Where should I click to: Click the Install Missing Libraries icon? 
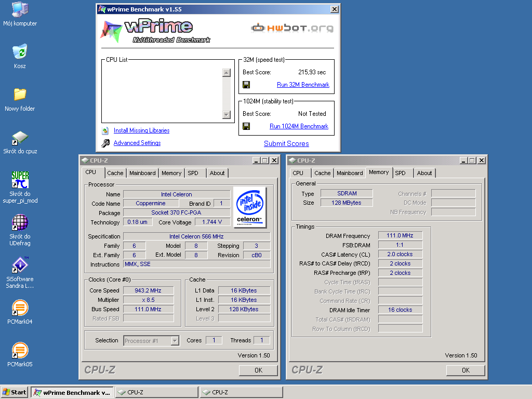105,130
